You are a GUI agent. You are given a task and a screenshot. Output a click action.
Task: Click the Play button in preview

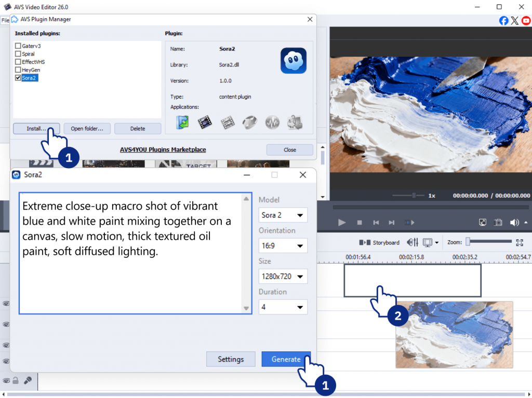(x=342, y=222)
